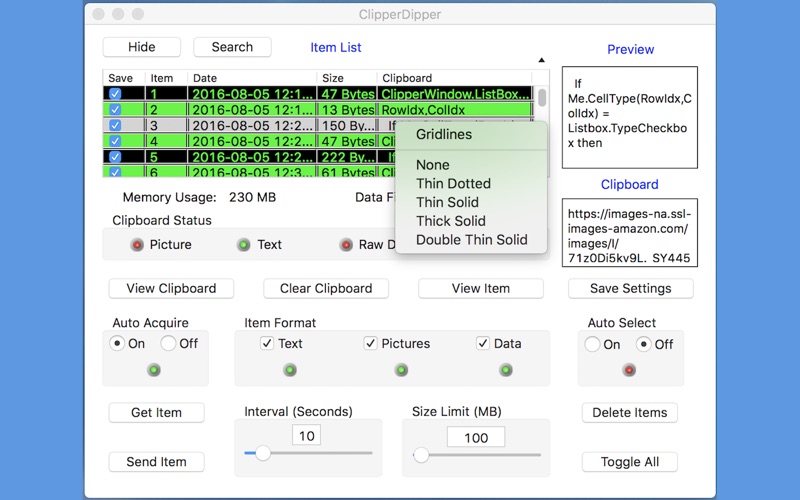
Task: Click the Raw Data red status indicator
Action: [346, 245]
